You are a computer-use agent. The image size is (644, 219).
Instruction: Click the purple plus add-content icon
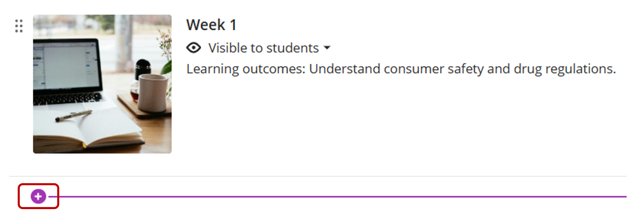click(38, 196)
